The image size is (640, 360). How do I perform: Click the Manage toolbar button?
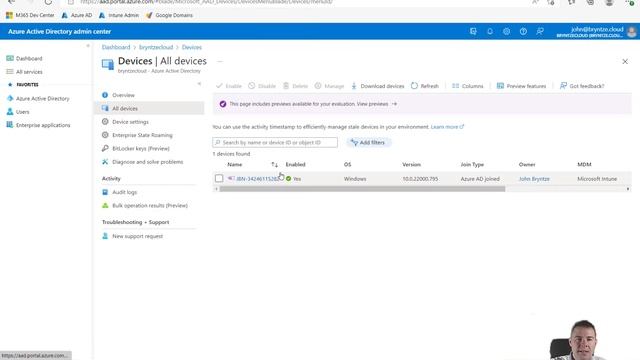[x=329, y=86]
